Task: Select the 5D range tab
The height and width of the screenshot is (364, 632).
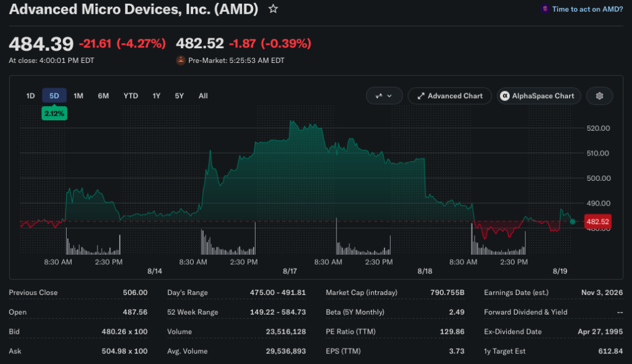Action: (x=54, y=96)
